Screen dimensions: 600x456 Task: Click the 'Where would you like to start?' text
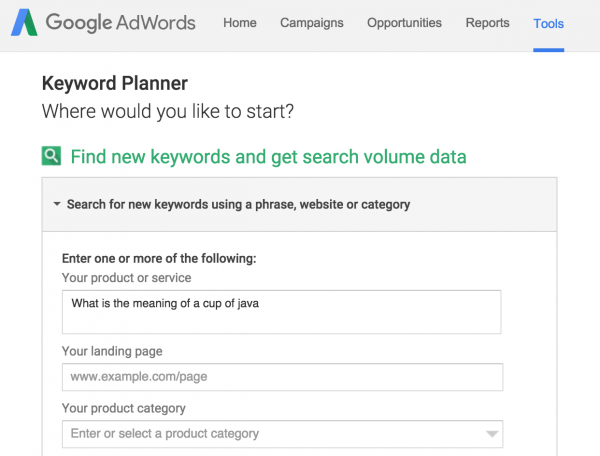tap(168, 111)
